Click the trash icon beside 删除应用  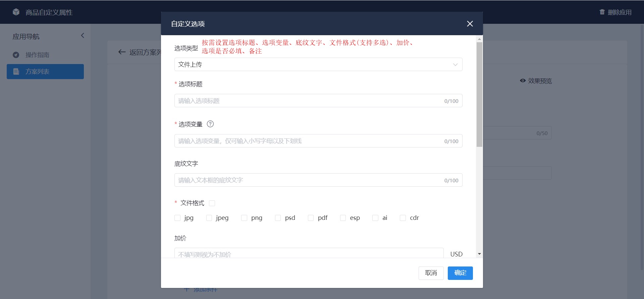(x=602, y=12)
